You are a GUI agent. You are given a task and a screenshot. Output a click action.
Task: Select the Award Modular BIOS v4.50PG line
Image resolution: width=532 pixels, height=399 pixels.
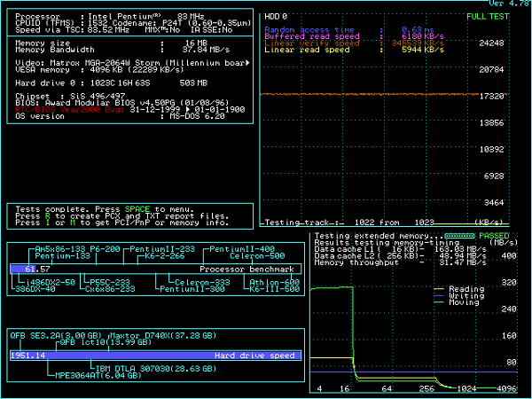pyautogui.click(x=122, y=103)
